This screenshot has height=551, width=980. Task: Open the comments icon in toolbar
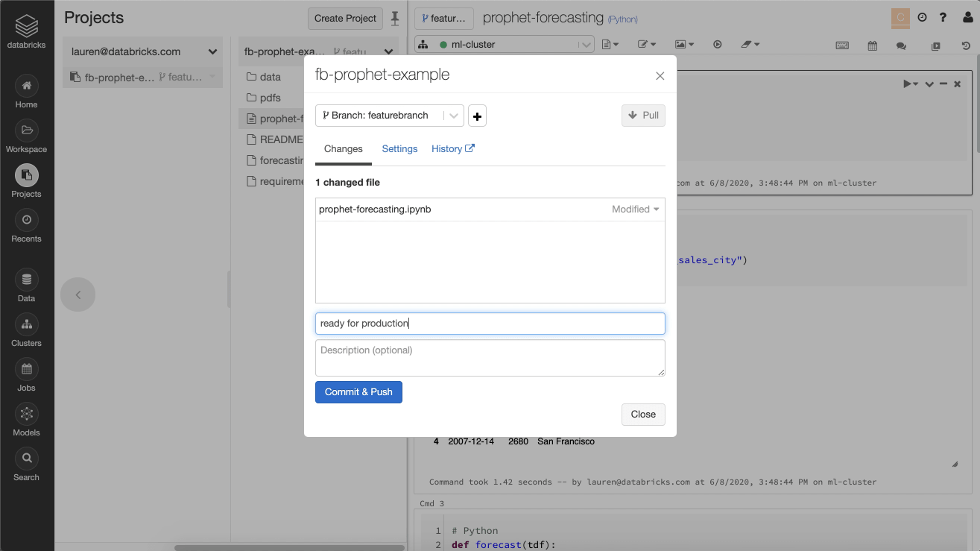click(901, 45)
